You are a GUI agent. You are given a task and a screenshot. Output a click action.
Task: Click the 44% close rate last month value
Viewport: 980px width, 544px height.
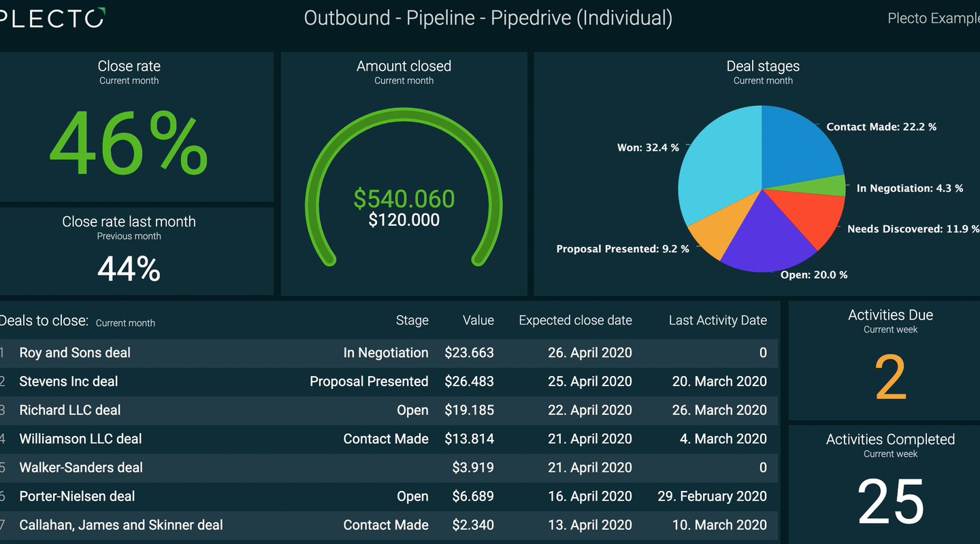[x=129, y=269]
